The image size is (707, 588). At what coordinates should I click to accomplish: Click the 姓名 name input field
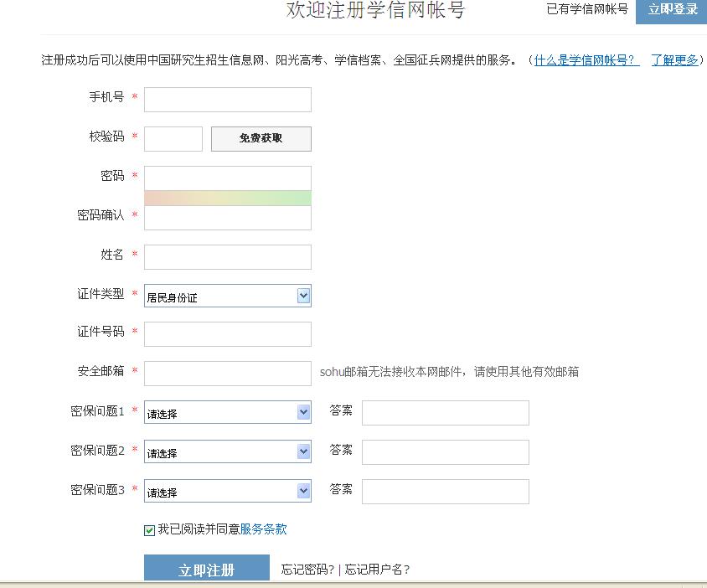(x=228, y=257)
